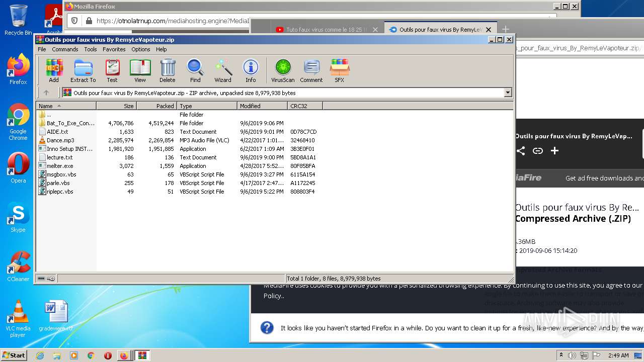Click the View toolbar icon
The width and height of the screenshot is (644, 362).
click(x=140, y=70)
